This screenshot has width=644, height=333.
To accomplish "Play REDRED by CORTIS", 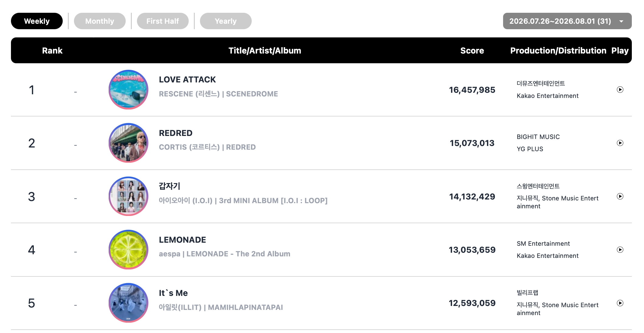I will tap(620, 143).
